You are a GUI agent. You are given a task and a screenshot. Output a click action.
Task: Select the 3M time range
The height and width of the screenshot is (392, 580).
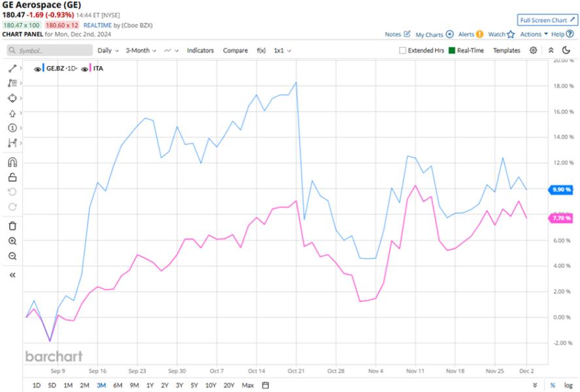pyautogui.click(x=101, y=385)
